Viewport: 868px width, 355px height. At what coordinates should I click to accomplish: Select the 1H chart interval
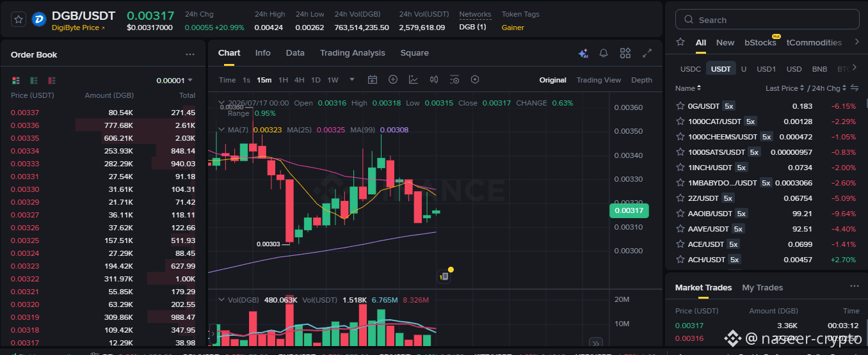coord(284,80)
